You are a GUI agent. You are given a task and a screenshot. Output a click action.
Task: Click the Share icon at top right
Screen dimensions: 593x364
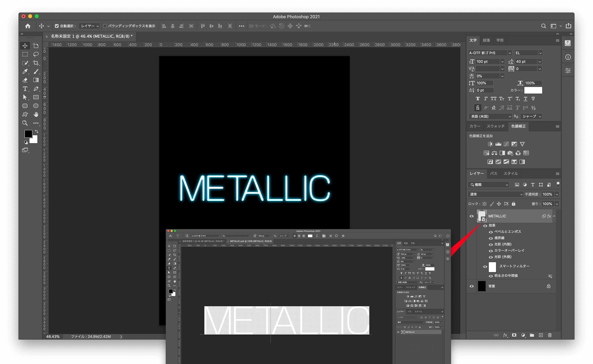568,26
